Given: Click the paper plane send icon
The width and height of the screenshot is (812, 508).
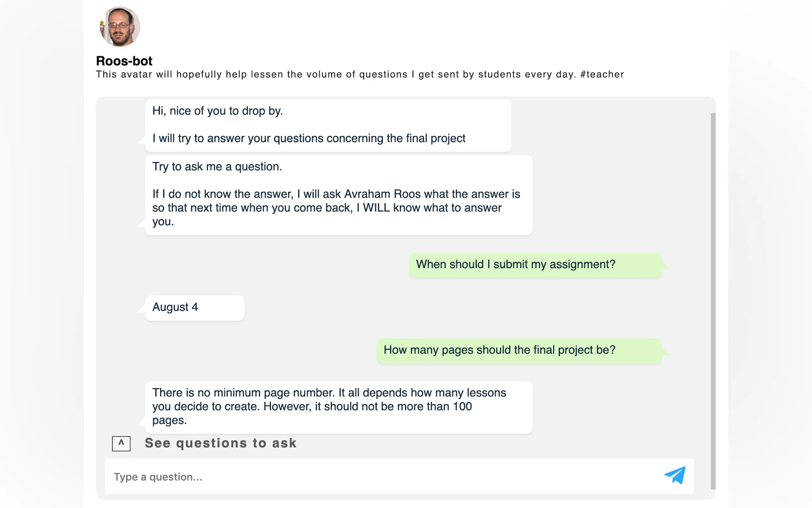Looking at the screenshot, I should point(675,475).
